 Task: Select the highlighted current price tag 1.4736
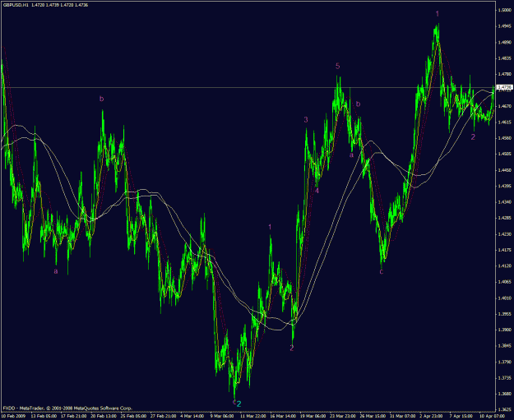coord(504,87)
